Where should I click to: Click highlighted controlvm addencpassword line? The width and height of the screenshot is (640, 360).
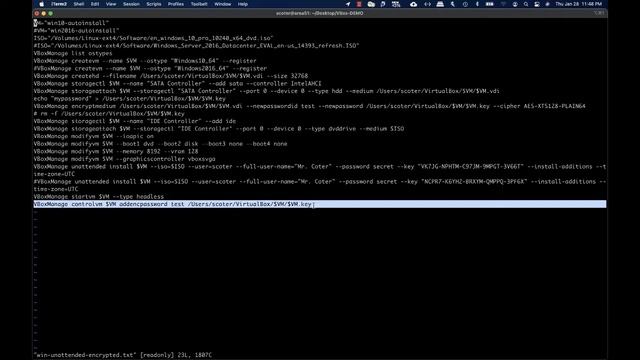tap(320, 204)
